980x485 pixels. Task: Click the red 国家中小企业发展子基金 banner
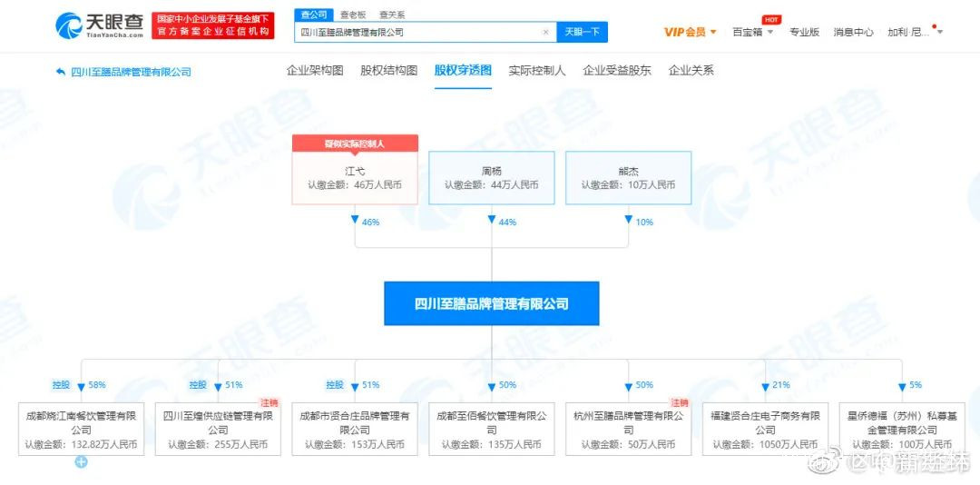[212, 25]
